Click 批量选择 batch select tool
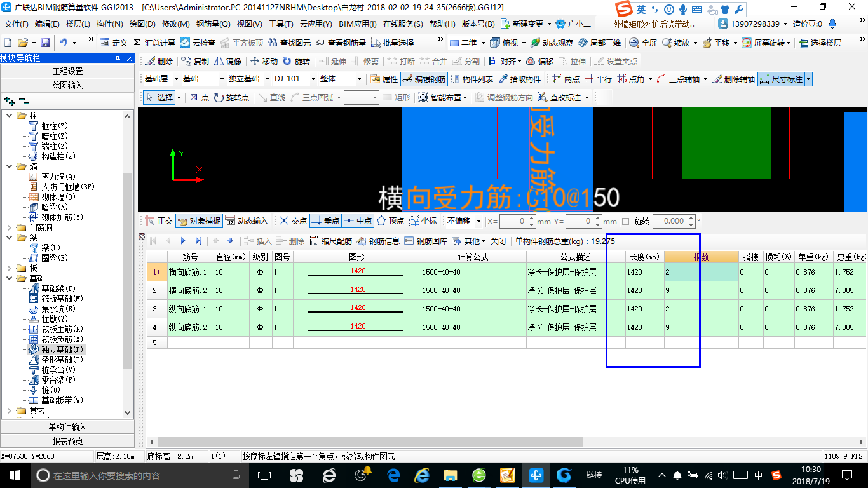This screenshot has height=488, width=868. pos(392,43)
